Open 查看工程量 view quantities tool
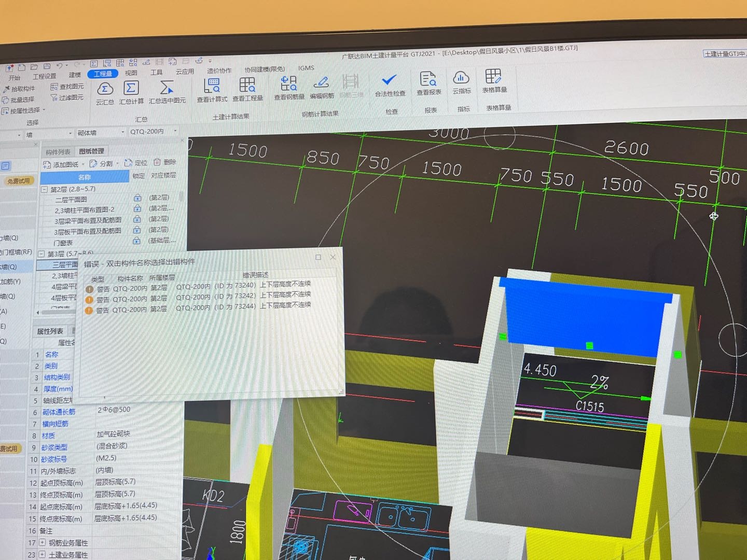747x560 pixels. [247, 89]
